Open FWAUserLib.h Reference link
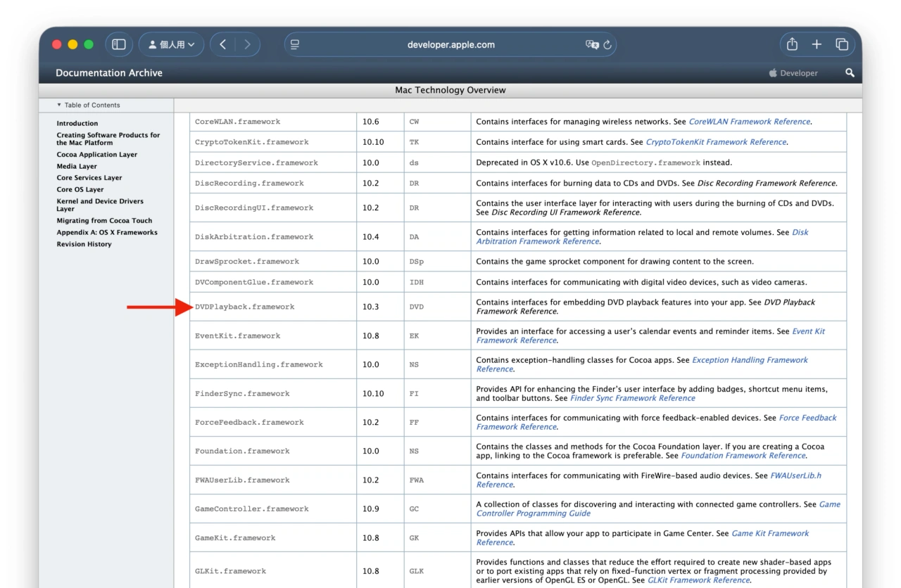The image size is (901, 588). point(649,480)
